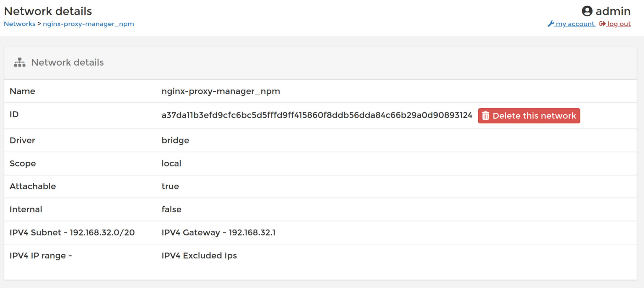
Task: Click the trash icon in Delete this network
Action: pyautogui.click(x=485, y=116)
